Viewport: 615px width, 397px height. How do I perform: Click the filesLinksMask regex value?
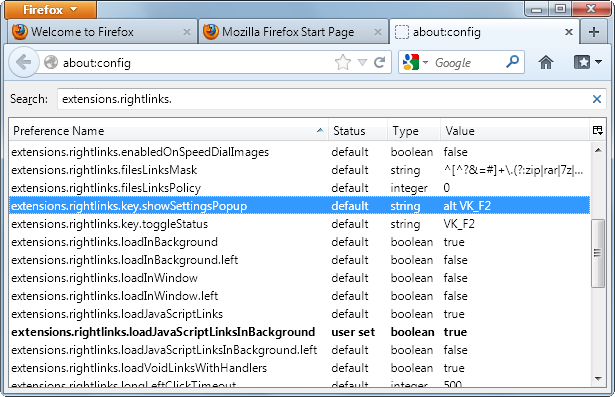pyautogui.click(x=513, y=170)
